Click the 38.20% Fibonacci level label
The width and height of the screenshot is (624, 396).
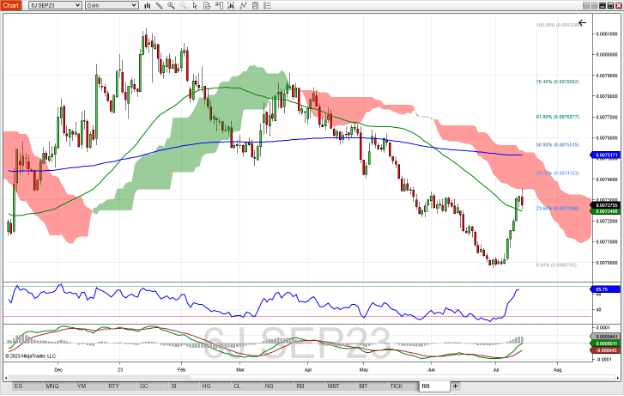558,173
